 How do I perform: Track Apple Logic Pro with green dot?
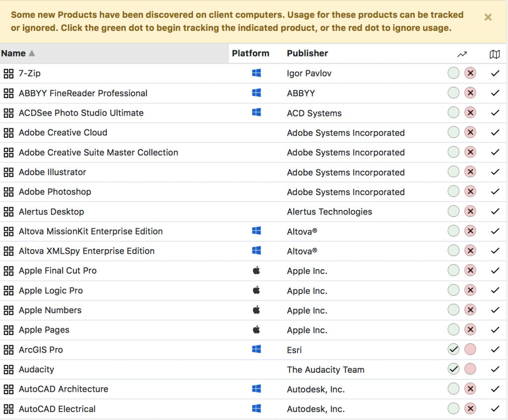coord(453,290)
